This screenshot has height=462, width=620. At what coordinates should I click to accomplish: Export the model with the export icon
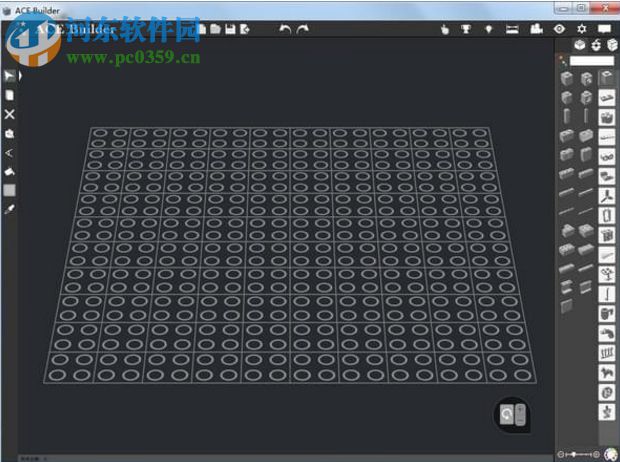[245, 29]
